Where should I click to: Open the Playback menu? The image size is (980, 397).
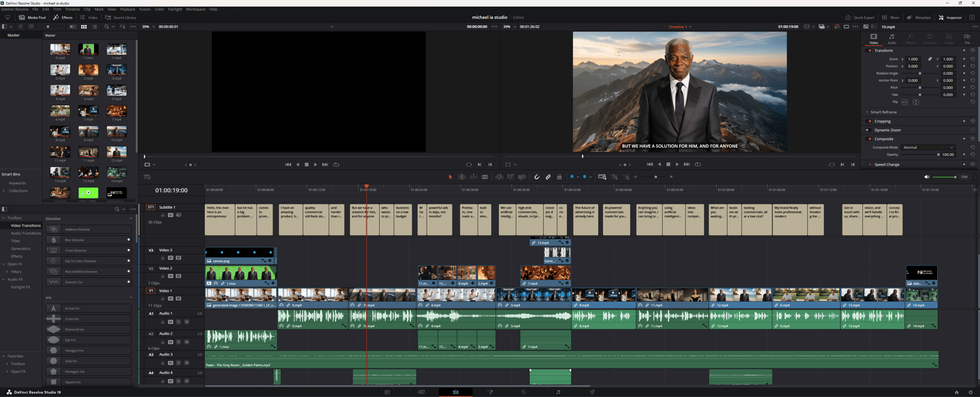(x=127, y=10)
